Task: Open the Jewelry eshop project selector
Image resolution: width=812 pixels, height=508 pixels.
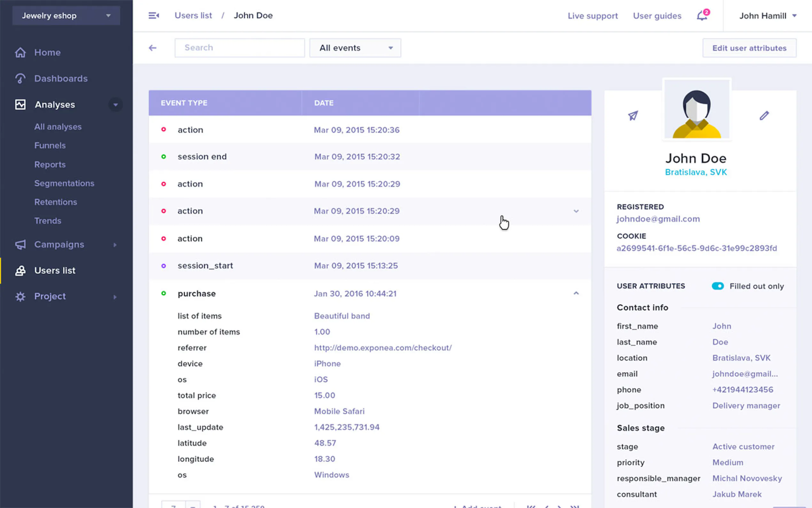Action: (66, 16)
